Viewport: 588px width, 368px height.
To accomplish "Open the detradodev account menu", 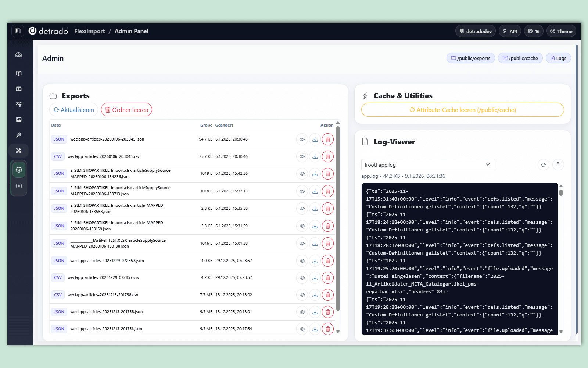I will pos(475,31).
